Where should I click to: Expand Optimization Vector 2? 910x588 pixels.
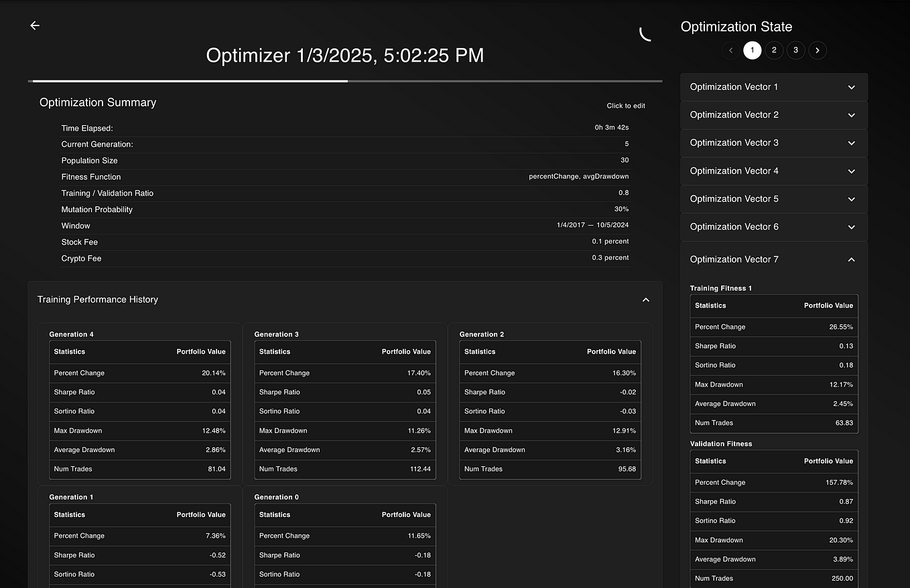pyautogui.click(x=774, y=115)
